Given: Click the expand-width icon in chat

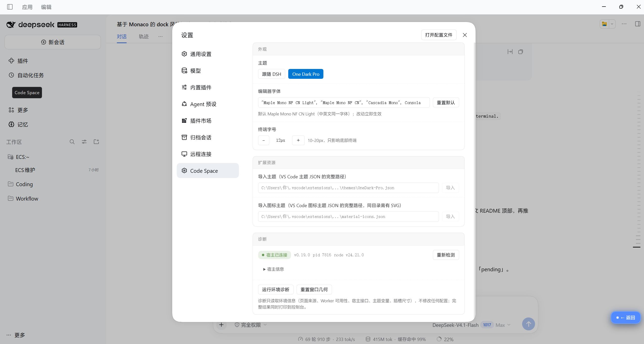Looking at the screenshot, I should (510, 52).
